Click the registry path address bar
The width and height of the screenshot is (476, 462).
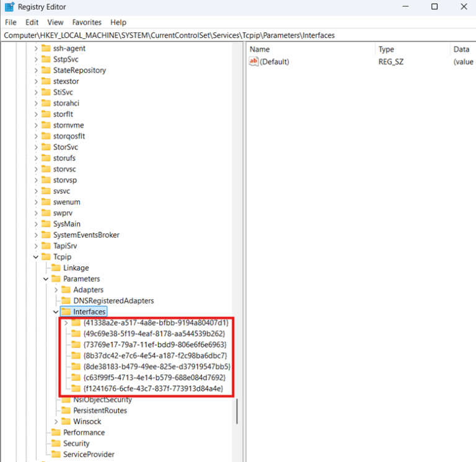tap(238, 35)
